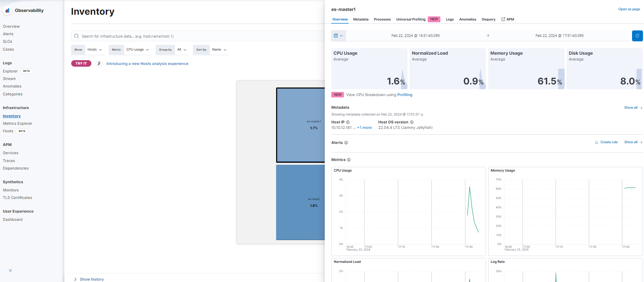Click the arrow between date range fields
644x282 pixels.
point(488,36)
